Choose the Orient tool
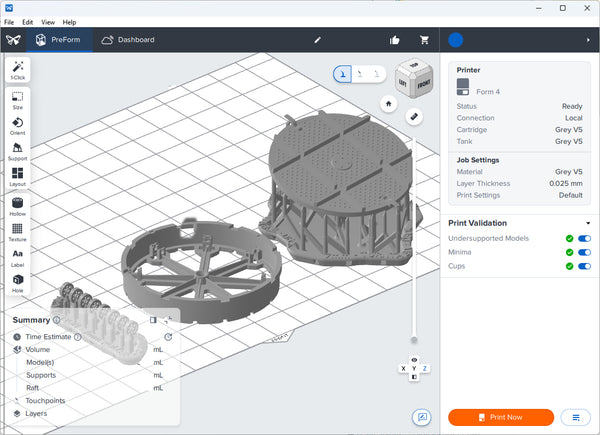 click(x=18, y=124)
